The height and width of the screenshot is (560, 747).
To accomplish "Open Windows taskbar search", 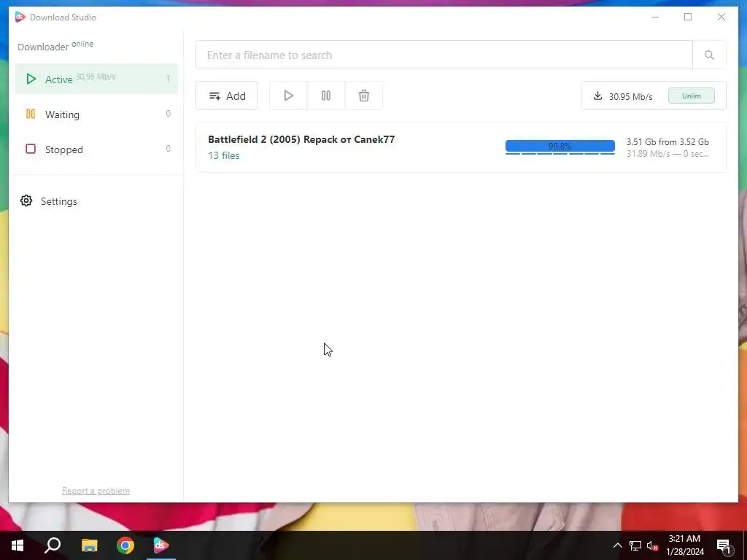I will 53,545.
